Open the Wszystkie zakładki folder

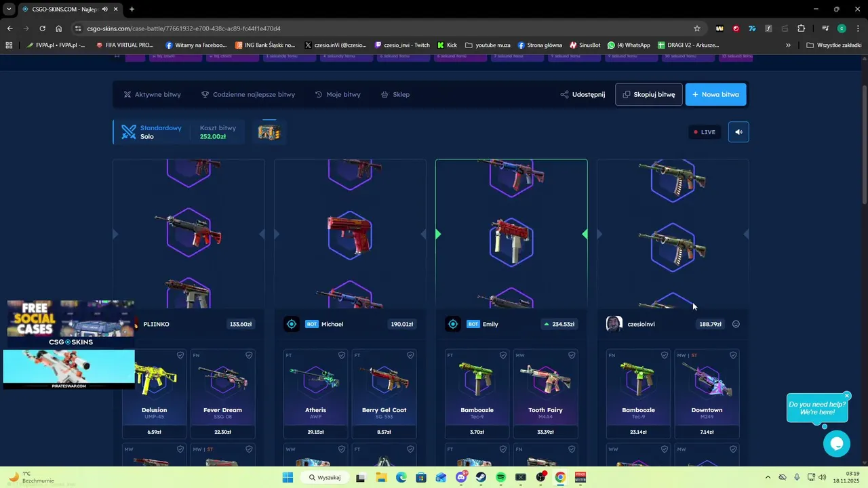click(x=833, y=45)
